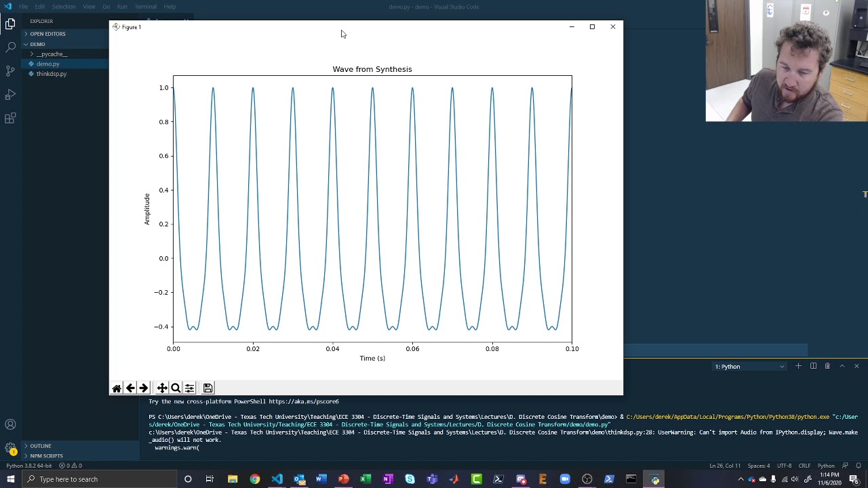Reset plot view with Home icon

coord(117,388)
